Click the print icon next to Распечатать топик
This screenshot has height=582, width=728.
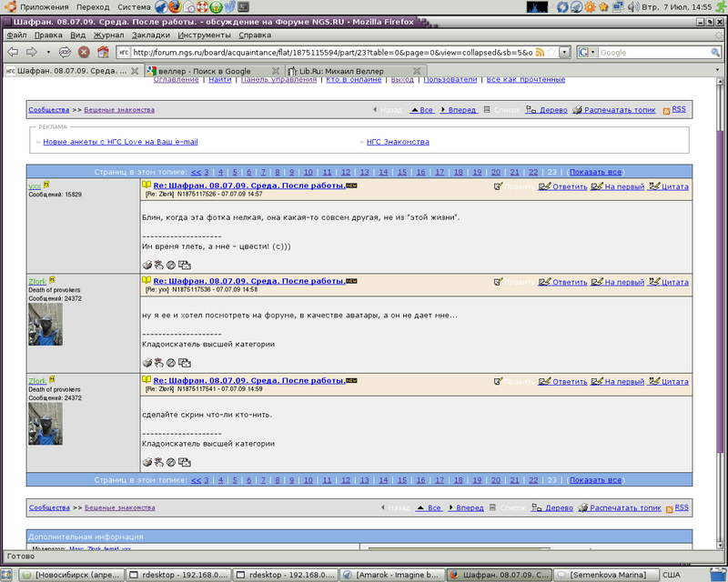pyautogui.click(x=578, y=110)
